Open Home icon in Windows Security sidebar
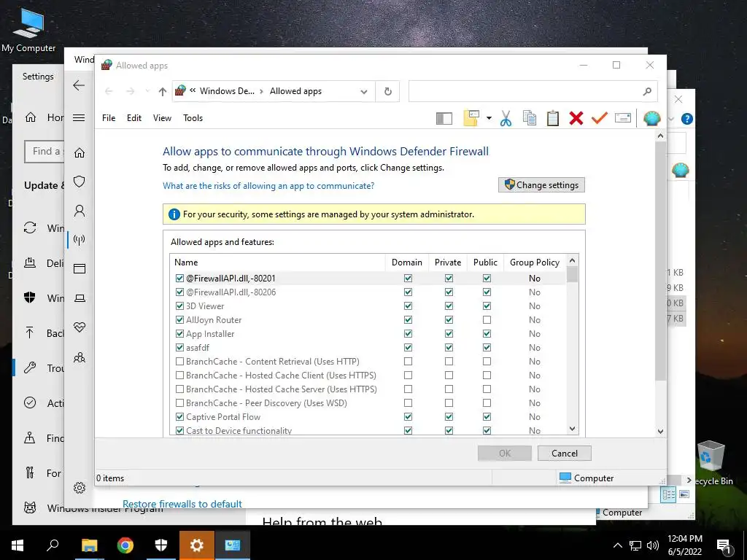Screen dimensions: 747x560 coord(80,153)
